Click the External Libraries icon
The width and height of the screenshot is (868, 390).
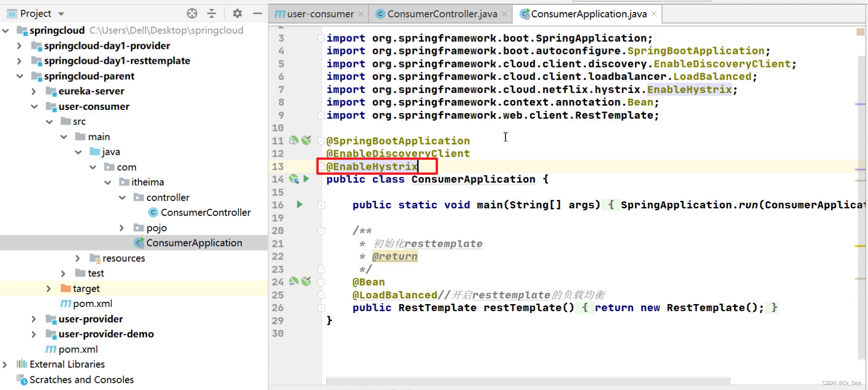22,364
